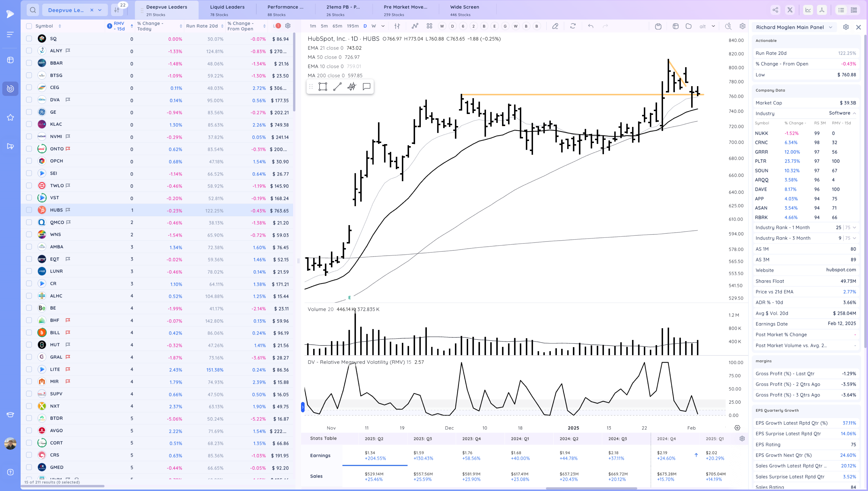Open the indicators icon in chart toolbar
868x491 pixels.
point(415,26)
